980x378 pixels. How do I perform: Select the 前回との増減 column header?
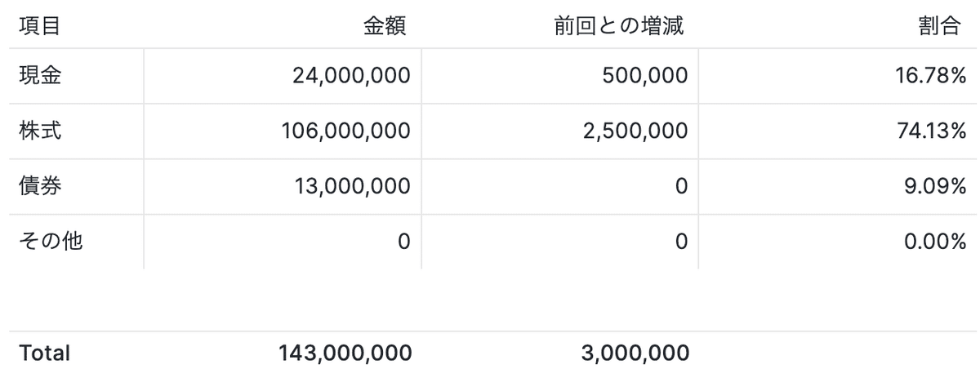pos(618,26)
